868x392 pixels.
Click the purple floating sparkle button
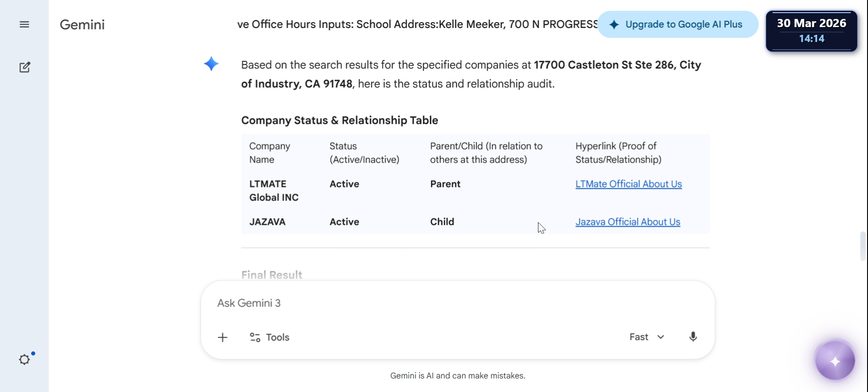(835, 361)
